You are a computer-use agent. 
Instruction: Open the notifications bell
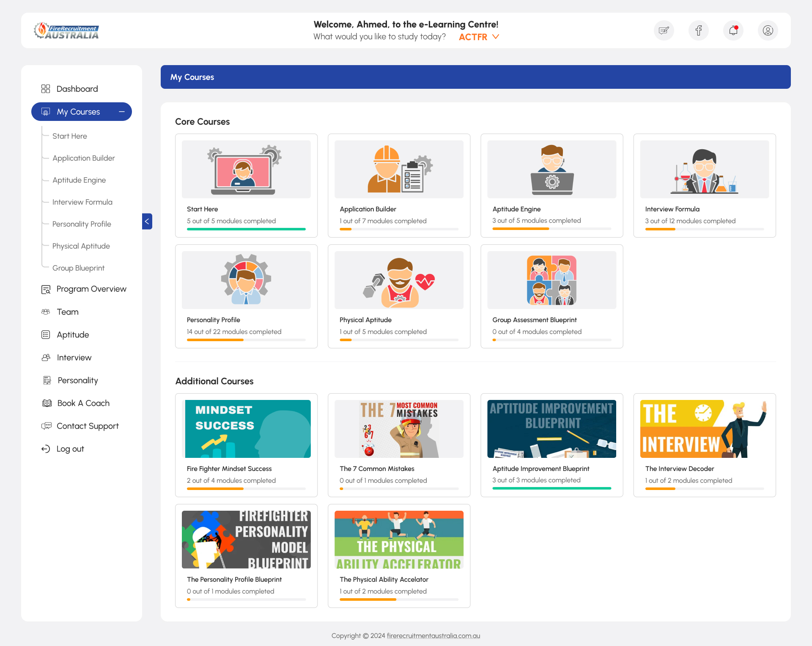[733, 30]
